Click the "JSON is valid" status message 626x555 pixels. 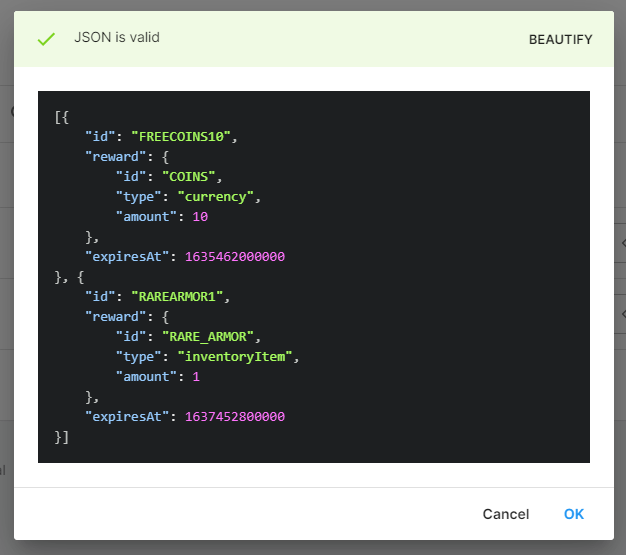point(116,38)
